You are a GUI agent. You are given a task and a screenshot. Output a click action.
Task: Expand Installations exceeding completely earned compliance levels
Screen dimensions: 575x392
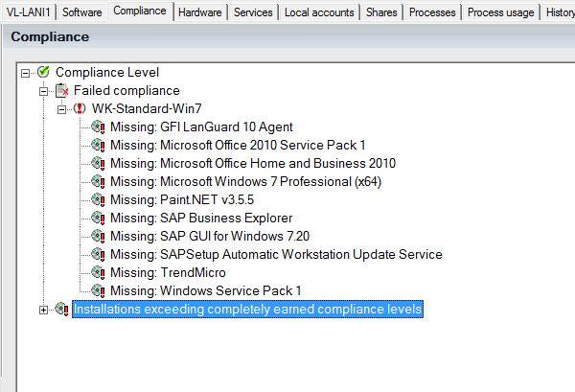(44, 310)
